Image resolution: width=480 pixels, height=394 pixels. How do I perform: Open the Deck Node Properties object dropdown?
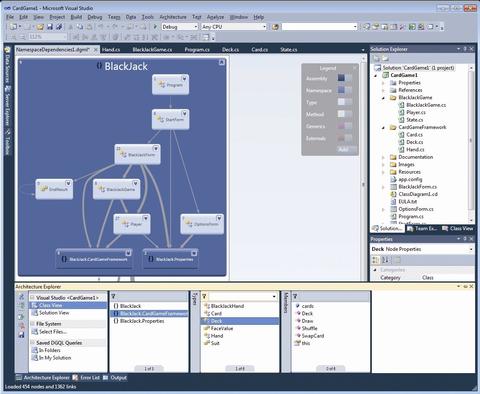[x=471, y=249]
